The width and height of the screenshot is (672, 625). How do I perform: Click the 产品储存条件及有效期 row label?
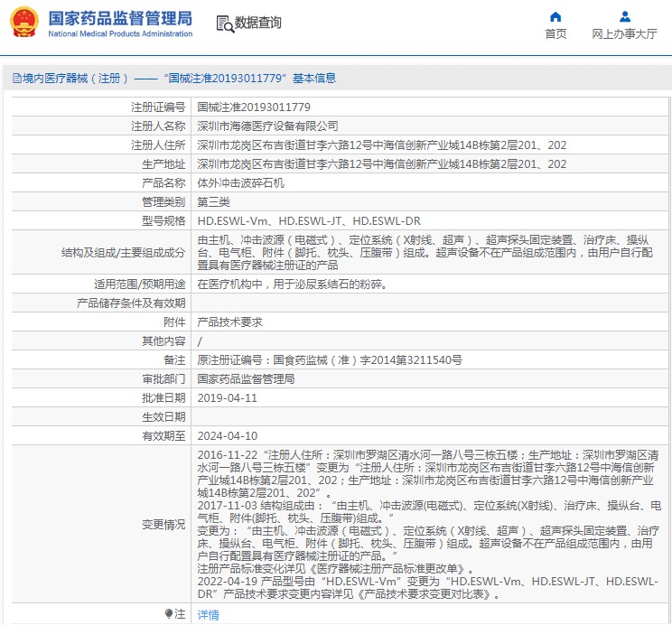point(131,303)
